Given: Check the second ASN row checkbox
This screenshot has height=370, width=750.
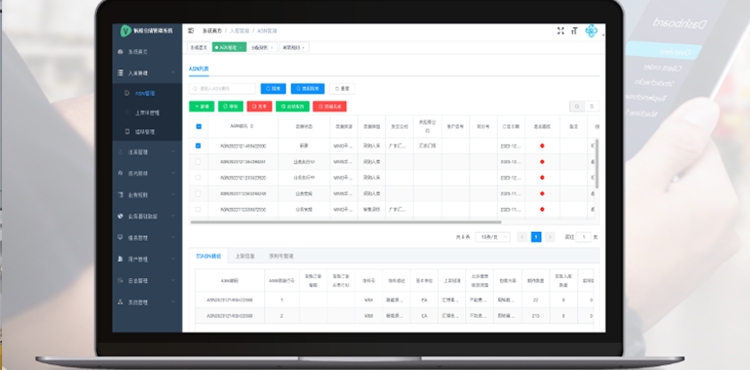Looking at the screenshot, I should (x=199, y=162).
